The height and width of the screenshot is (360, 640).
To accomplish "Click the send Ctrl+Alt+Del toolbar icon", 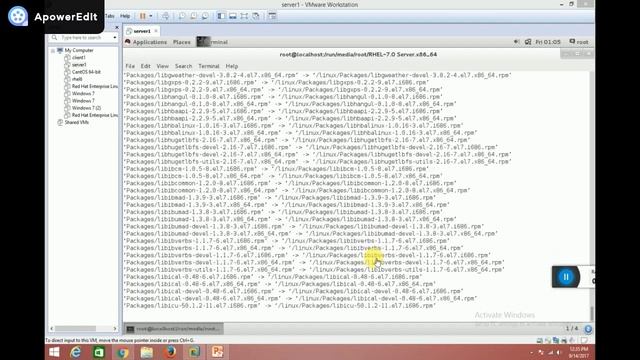I will [x=165, y=16].
